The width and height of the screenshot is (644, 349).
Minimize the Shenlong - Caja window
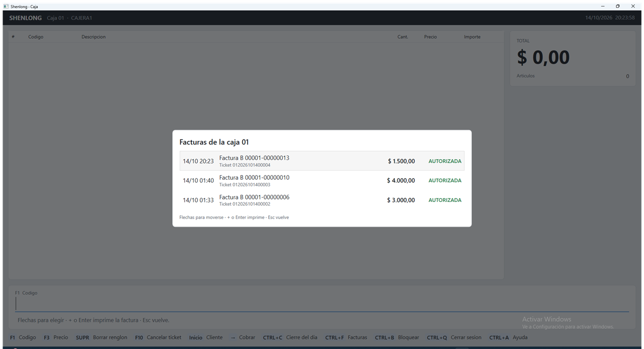point(603,6)
